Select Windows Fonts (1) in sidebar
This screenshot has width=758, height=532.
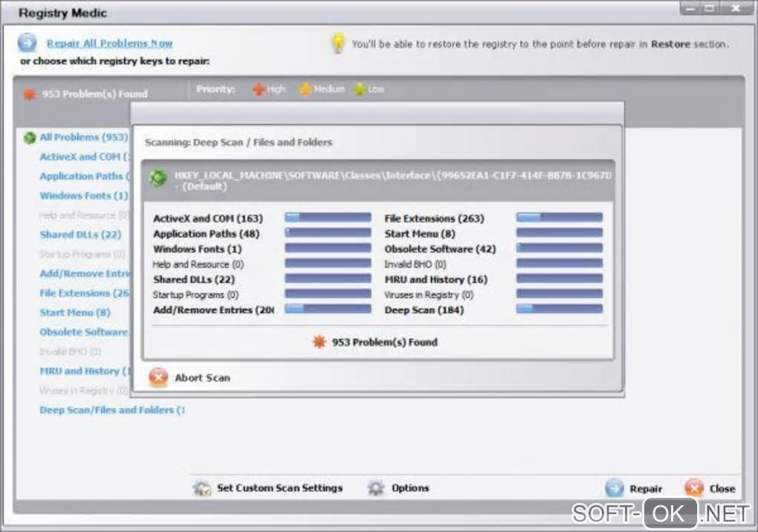(x=84, y=195)
